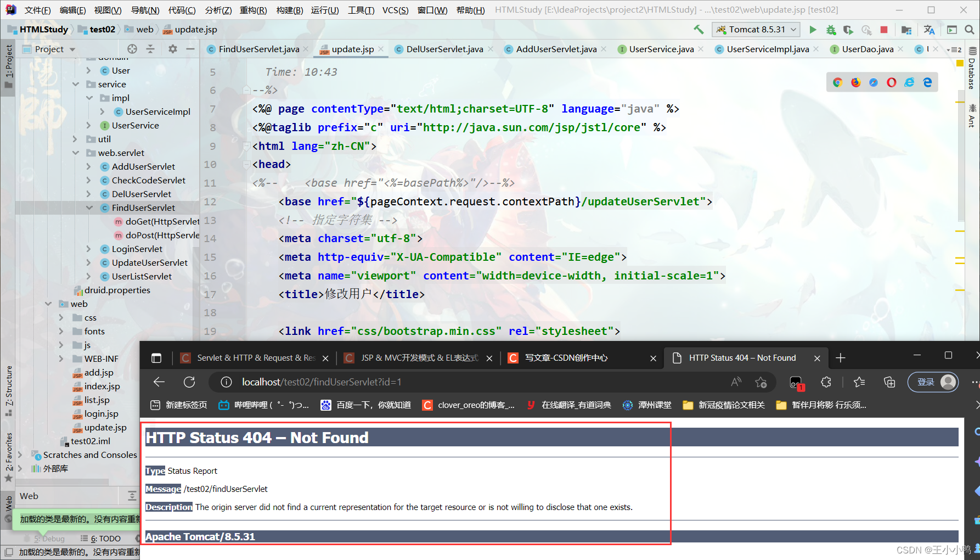Click the green Debug bug icon
Viewport: 980px width, 560px height.
(831, 30)
